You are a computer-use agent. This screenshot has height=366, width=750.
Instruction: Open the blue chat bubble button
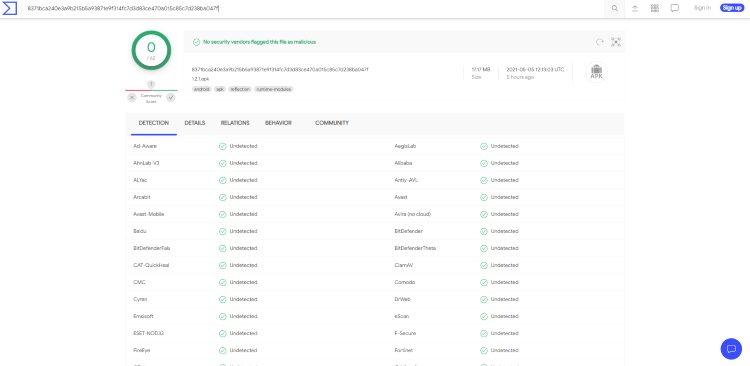pyautogui.click(x=731, y=348)
